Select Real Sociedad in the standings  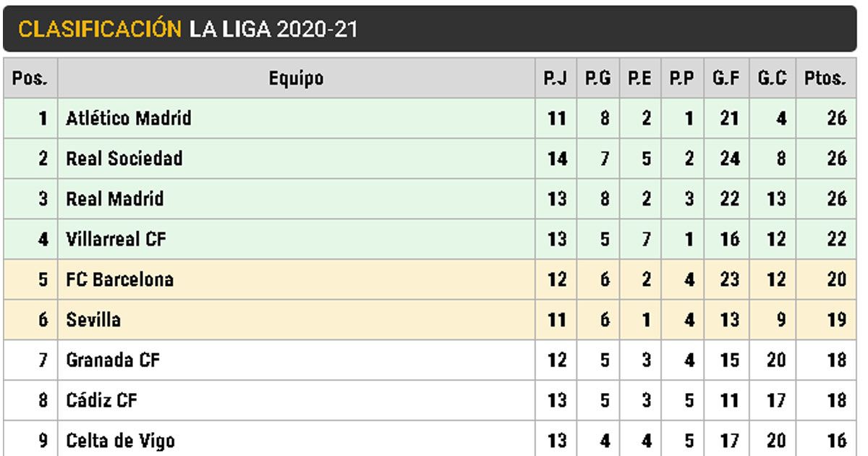[124, 159]
